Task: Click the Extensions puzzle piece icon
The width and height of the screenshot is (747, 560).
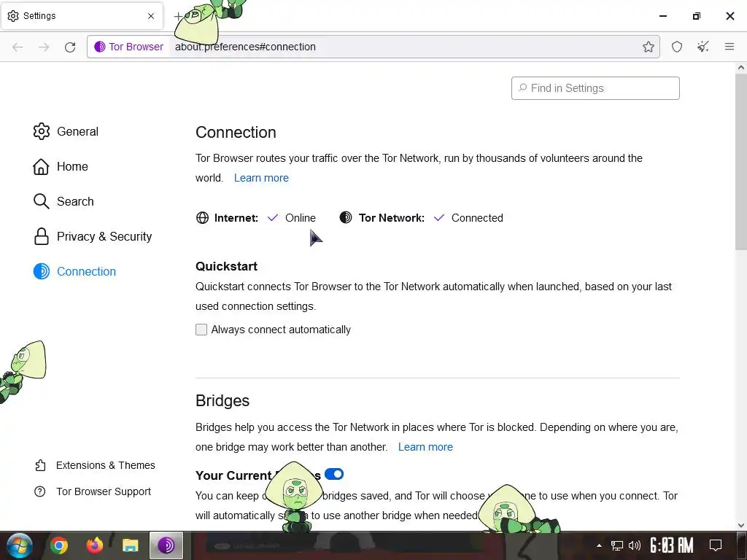Action: point(41,465)
